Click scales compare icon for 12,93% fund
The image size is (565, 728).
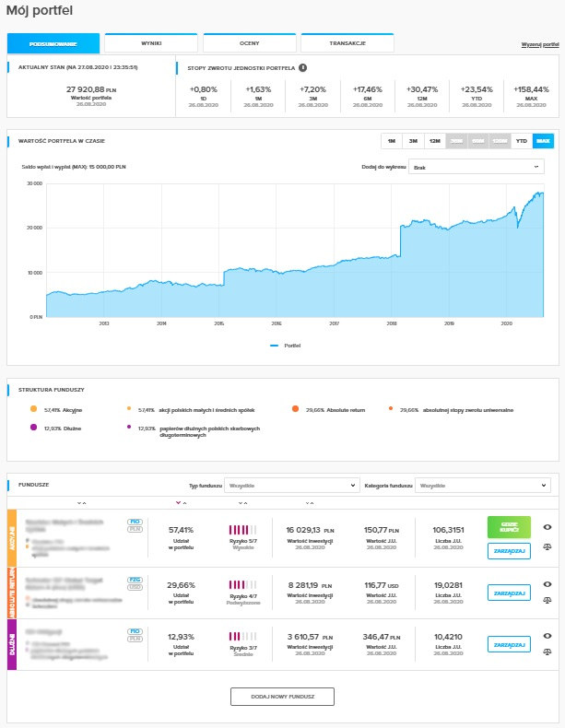coord(547,652)
